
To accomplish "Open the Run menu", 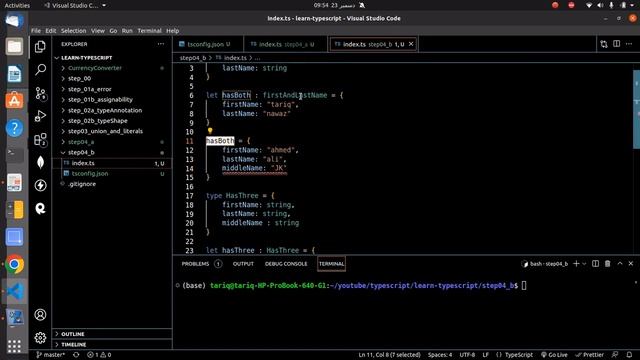I will coord(127,31).
